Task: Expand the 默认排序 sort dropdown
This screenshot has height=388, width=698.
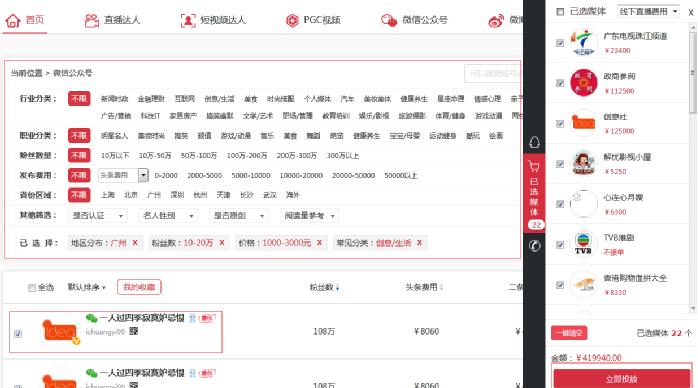Action: (86, 287)
